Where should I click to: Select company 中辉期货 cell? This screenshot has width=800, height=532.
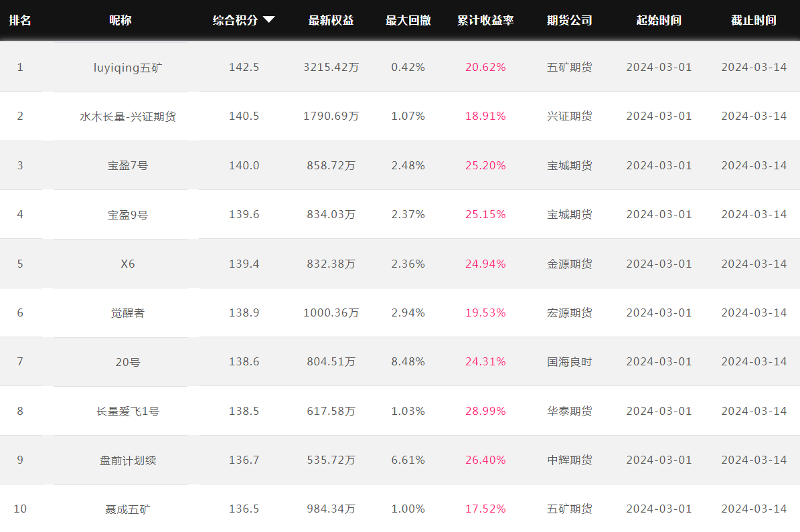tap(570, 460)
